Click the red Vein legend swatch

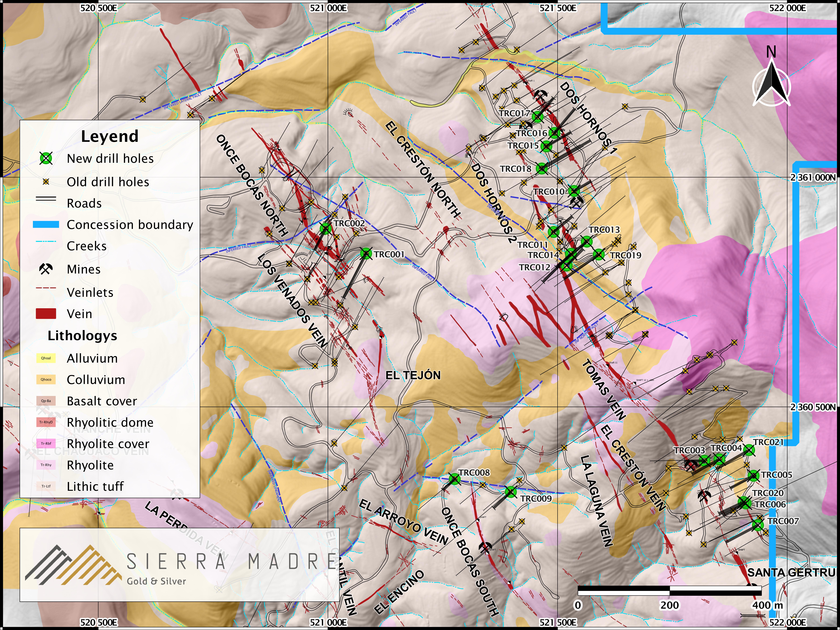point(46,314)
